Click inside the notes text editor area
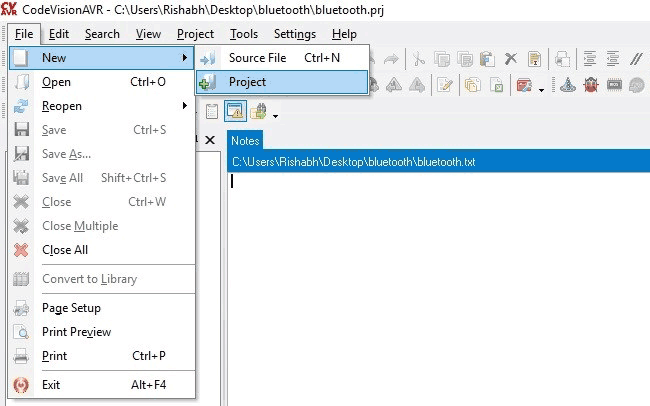The image size is (650, 406). tap(430, 280)
